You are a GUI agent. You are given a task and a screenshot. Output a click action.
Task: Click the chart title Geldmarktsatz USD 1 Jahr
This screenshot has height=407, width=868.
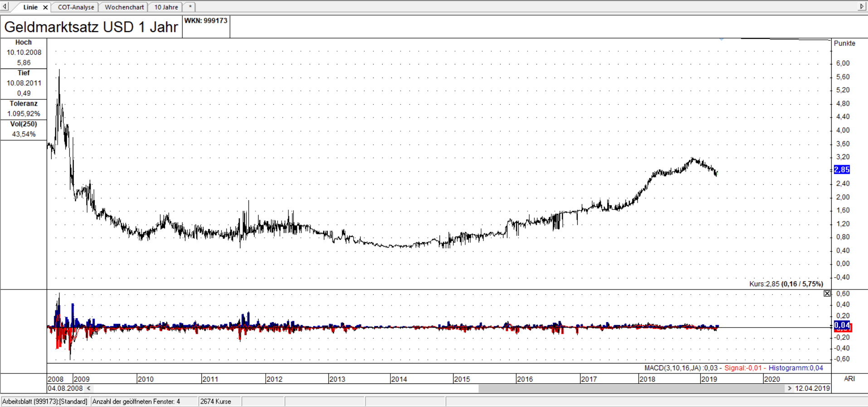(x=91, y=27)
